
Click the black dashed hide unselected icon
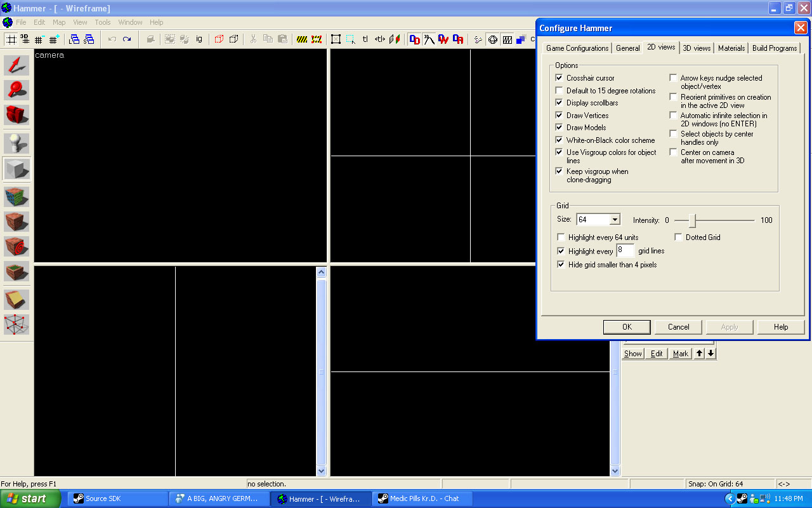tap(233, 39)
